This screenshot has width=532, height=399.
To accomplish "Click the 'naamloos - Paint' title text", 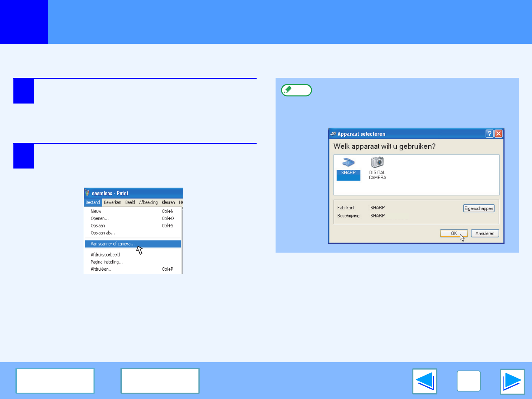I will click(x=110, y=193).
